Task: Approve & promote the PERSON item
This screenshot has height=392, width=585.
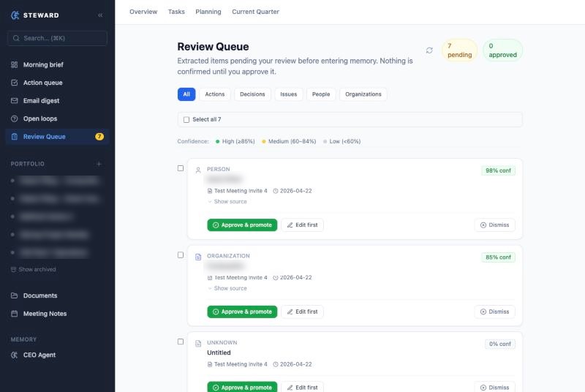Action: point(242,225)
